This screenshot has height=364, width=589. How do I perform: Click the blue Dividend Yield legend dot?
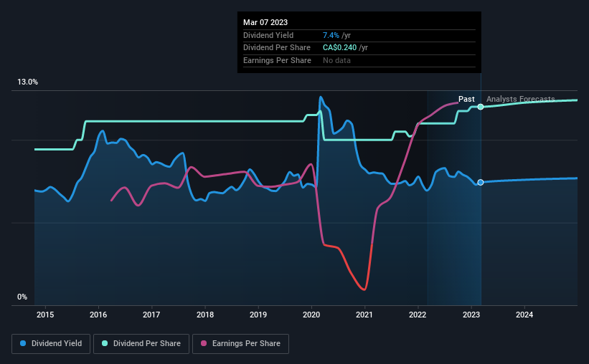pyautogui.click(x=23, y=343)
